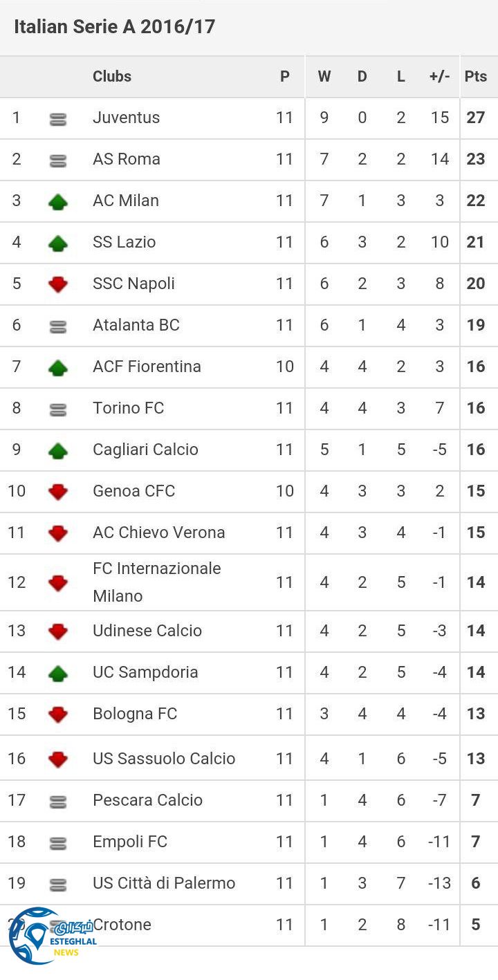Click the green up arrow beside AC Milan
Image resolution: width=498 pixels, height=980 pixels.
pyautogui.click(x=58, y=201)
